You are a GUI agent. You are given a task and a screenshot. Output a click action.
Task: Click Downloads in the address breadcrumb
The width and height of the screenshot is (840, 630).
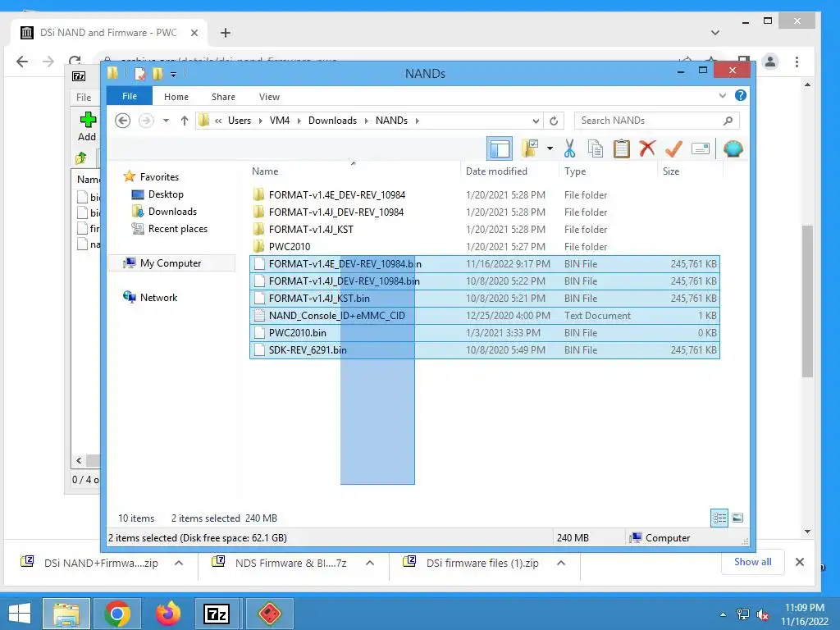point(333,121)
